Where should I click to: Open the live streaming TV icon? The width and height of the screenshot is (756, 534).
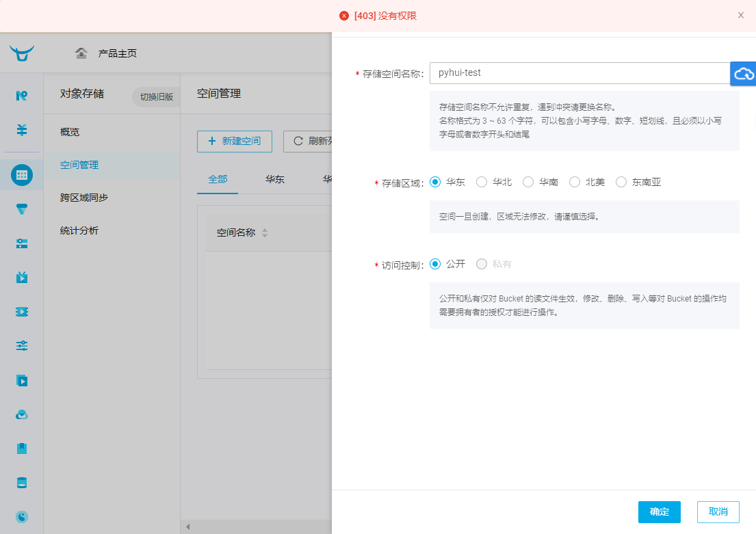pos(22,278)
